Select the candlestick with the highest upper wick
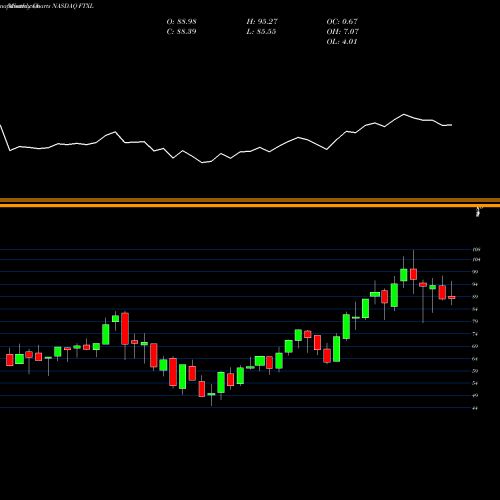Screen dimensions: 500x500 [x=414, y=274]
